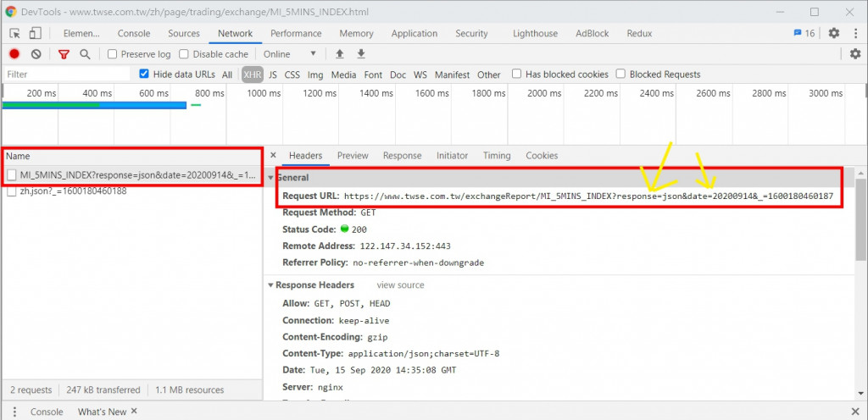This screenshot has height=420, width=868.
Task: Filter requests by WS type
Action: tap(420, 75)
